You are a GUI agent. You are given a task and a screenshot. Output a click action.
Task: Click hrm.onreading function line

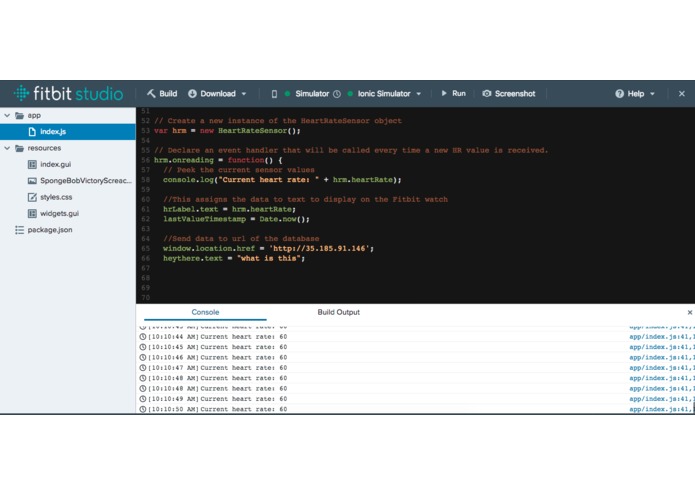[218, 160]
